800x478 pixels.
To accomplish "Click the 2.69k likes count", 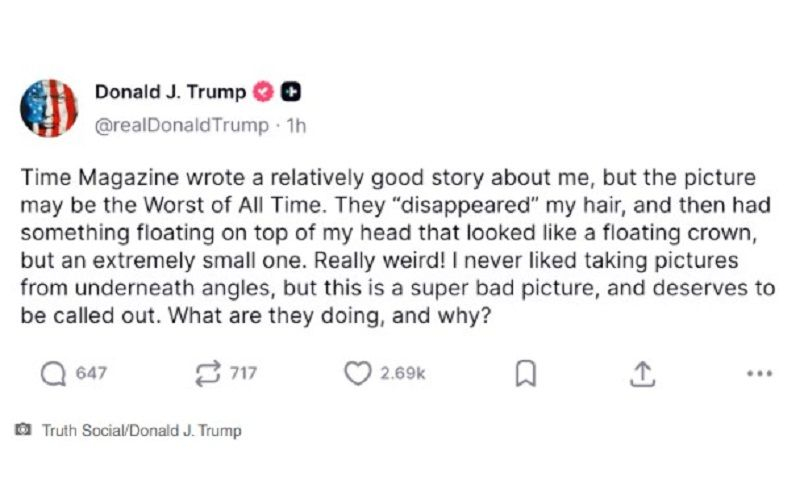I will (x=404, y=374).
